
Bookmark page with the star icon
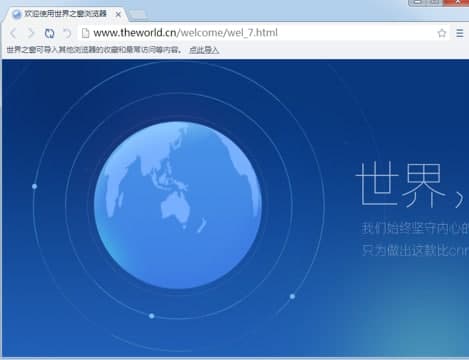pos(442,33)
